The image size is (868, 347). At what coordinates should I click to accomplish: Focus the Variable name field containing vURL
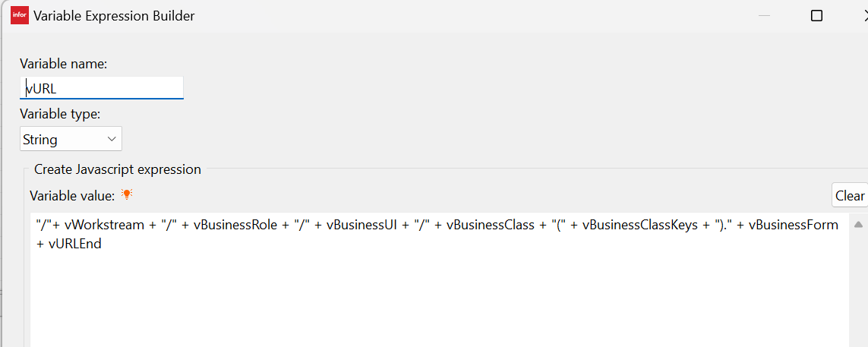[x=101, y=88]
